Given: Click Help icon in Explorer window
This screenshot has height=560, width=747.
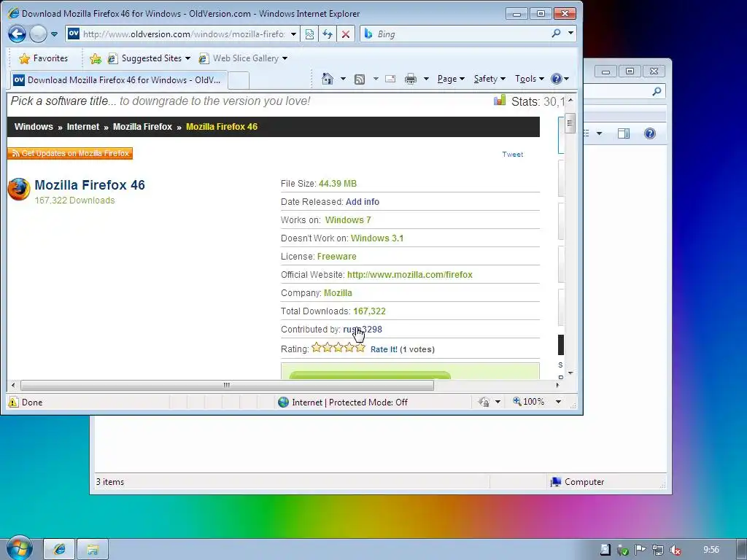Looking at the screenshot, I should coord(650,133).
